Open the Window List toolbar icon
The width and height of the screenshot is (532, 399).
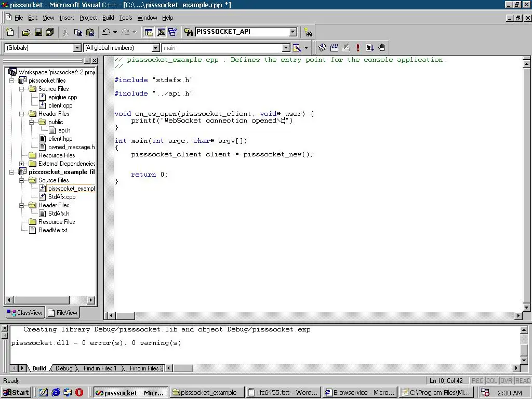[x=172, y=32]
